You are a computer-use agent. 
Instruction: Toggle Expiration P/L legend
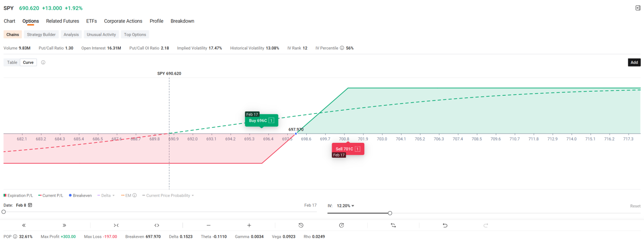(19, 196)
